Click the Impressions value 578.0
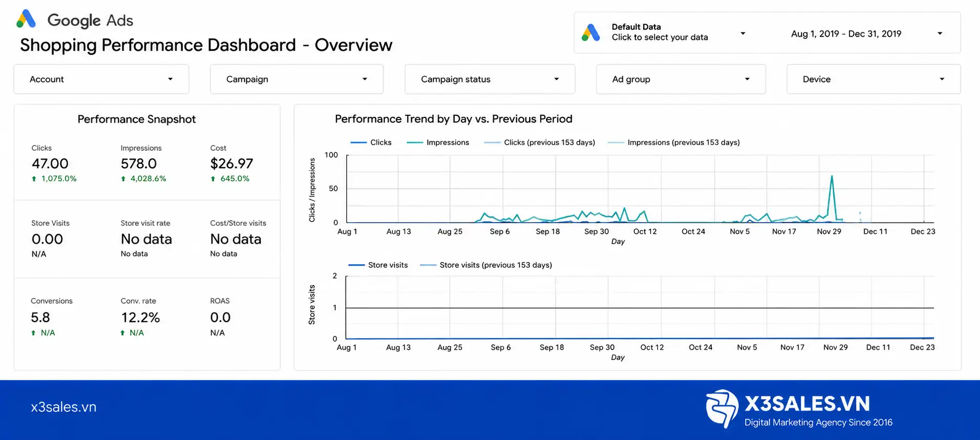Screen dimensions: 980x440 coord(139,163)
